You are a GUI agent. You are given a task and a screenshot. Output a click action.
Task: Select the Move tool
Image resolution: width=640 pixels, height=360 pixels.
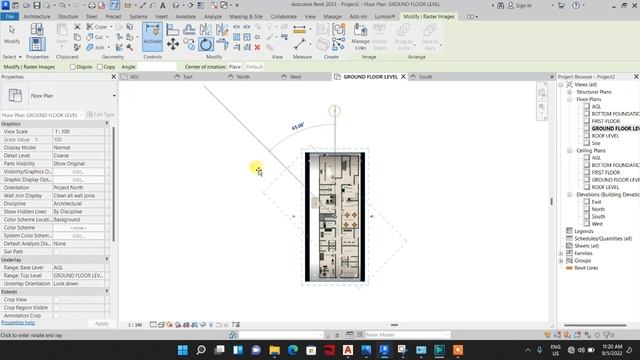coord(173,44)
